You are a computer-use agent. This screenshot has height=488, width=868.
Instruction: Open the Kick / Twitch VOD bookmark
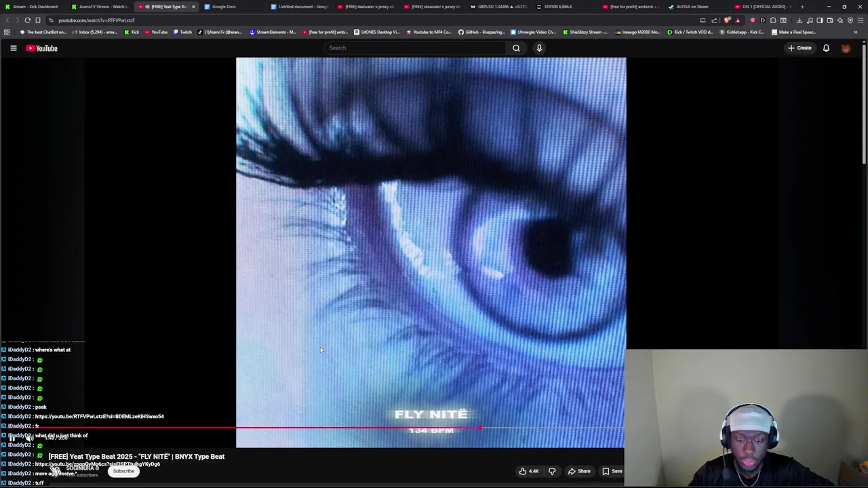690,32
